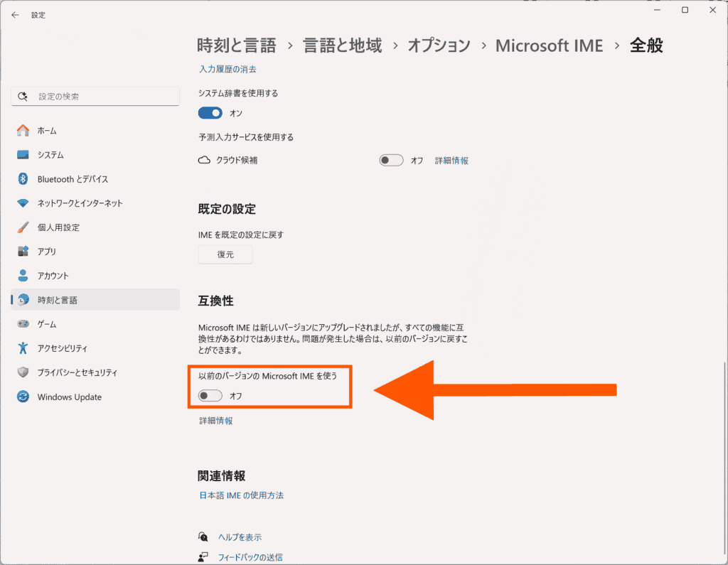The width and height of the screenshot is (728, 565).
Task: Navigate to 言語と地域 breadcrumb
Action: pos(343,45)
